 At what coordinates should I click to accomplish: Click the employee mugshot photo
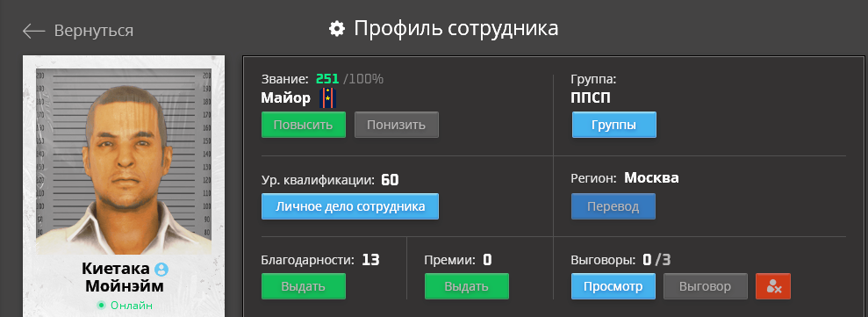[124, 162]
